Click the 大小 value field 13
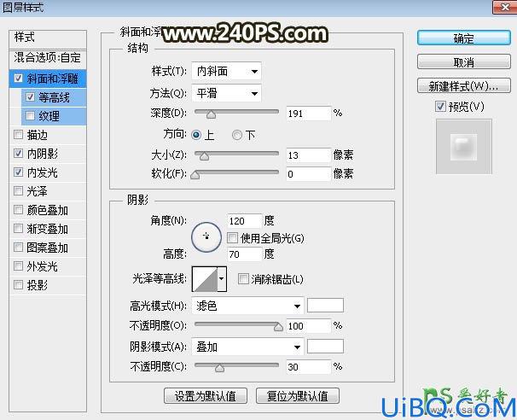 pos(308,155)
